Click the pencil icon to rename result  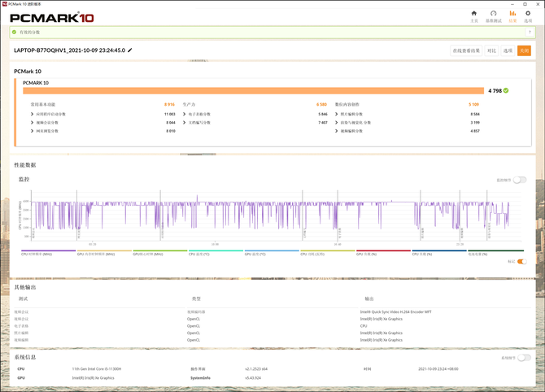point(129,50)
